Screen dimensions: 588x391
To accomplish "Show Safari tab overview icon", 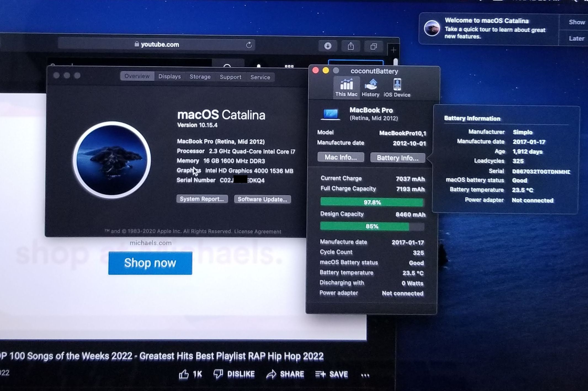I will click(x=374, y=46).
